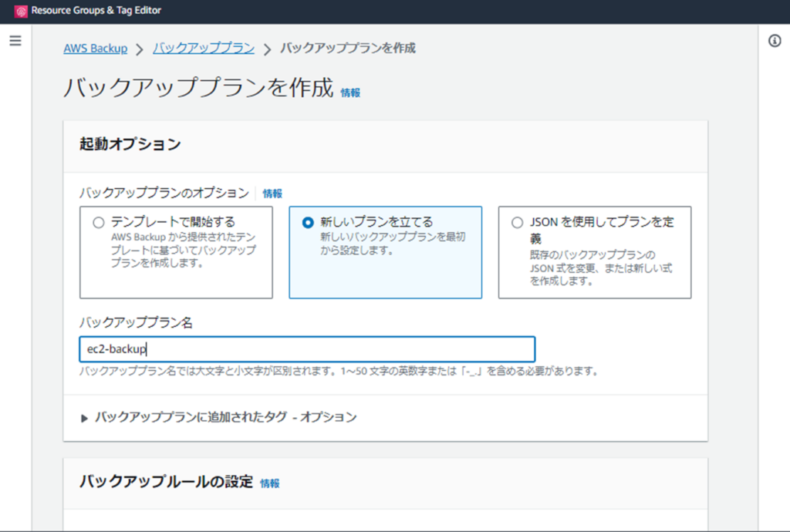Screen dimensions: 790x532
Task: Click the plan name hint text below input
Action: [x=339, y=372]
